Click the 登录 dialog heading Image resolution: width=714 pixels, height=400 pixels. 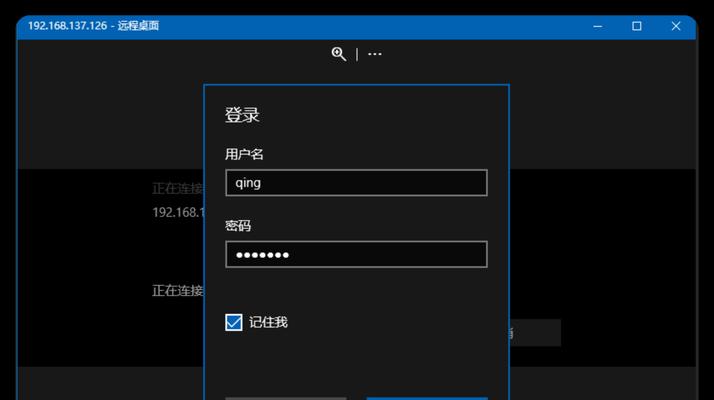242,115
